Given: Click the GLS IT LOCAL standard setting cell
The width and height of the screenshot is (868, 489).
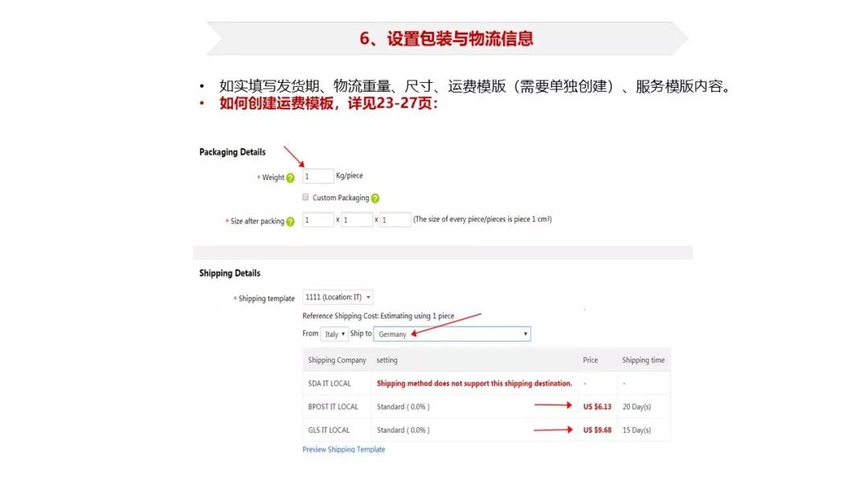Looking at the screenshot, I should [404, 429].
